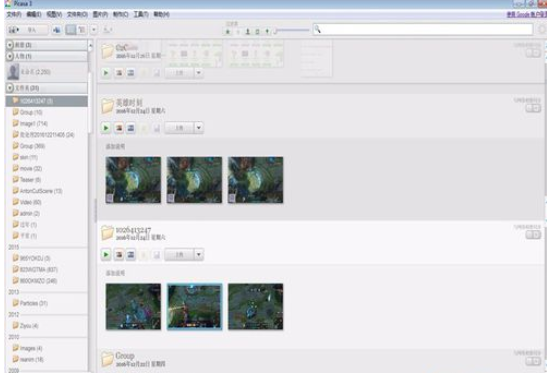
Task: Select the first thumbnail in 英雄时刻
Action: [x=133, y=180]
